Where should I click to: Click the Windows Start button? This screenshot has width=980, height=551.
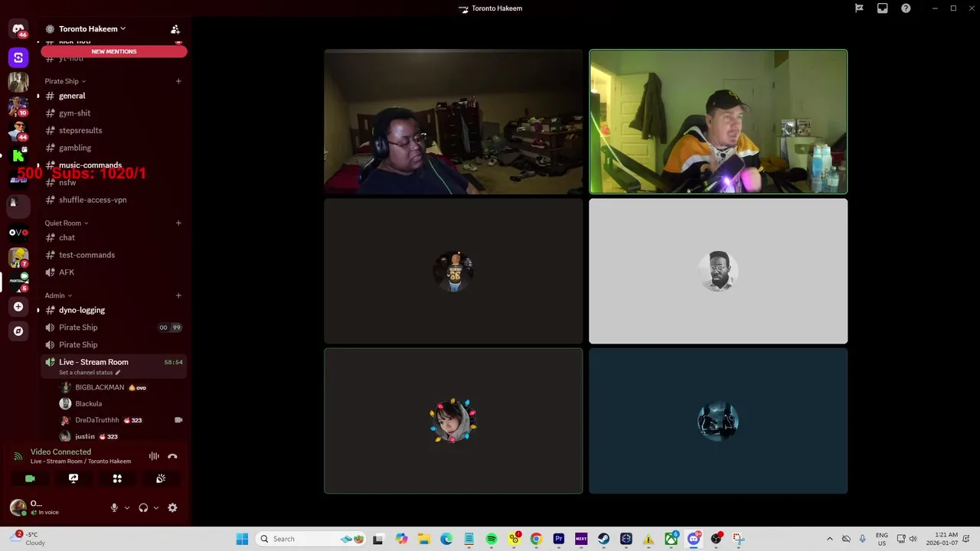pyautogui.click(x=242, y=539)
